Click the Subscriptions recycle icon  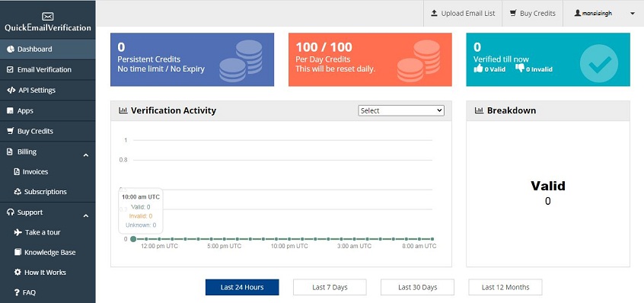tap(18, 192)
